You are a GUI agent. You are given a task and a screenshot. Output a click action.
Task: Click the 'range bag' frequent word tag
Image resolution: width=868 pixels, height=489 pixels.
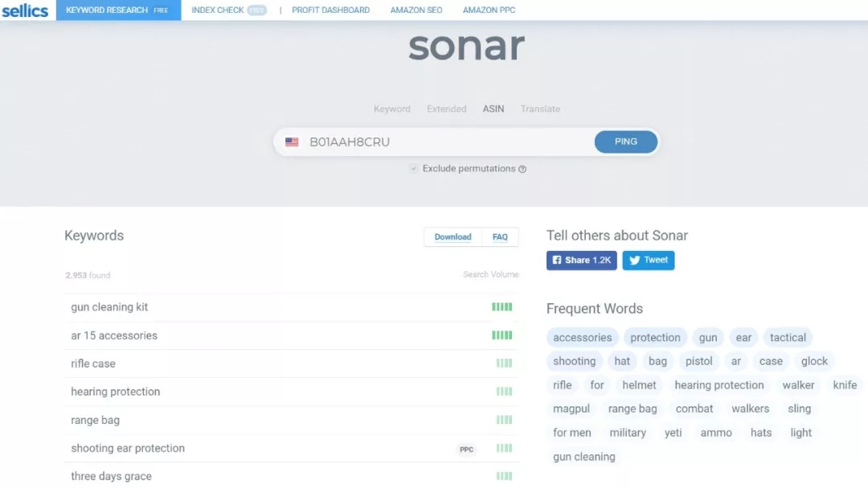633,409
